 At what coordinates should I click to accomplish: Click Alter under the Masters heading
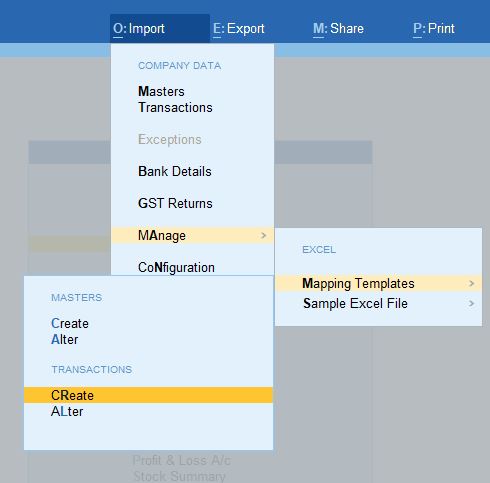coord(65,339)
